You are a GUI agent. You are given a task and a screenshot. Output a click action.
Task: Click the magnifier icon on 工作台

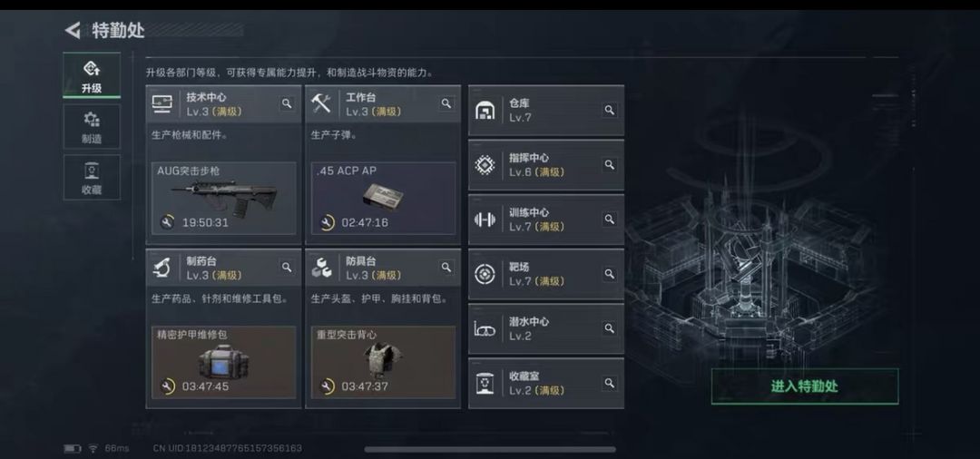(446, 103)
